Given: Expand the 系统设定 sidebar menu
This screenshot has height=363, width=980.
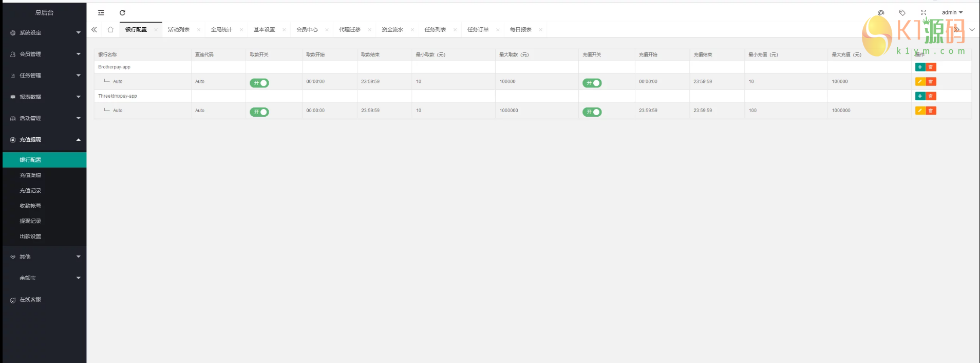Looking at the screenshot, I should (x=45, y=33).
